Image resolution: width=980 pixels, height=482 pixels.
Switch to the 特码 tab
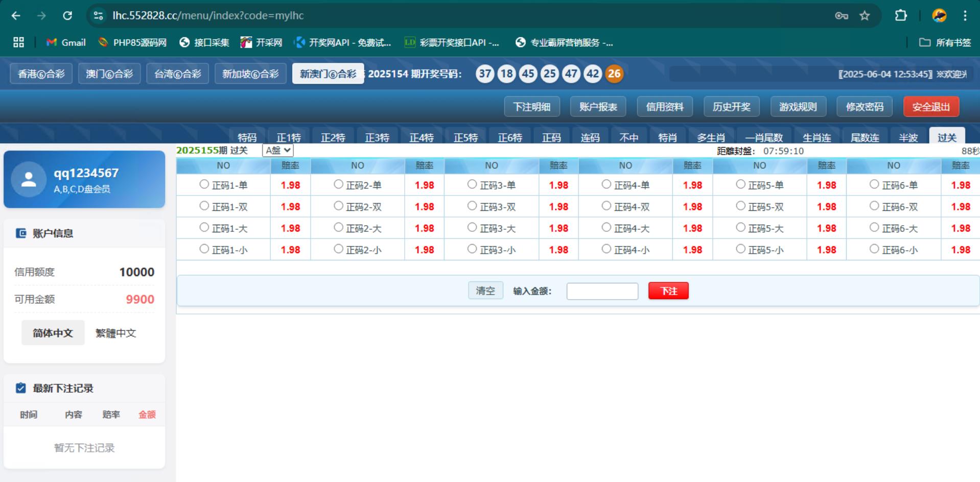247,137
